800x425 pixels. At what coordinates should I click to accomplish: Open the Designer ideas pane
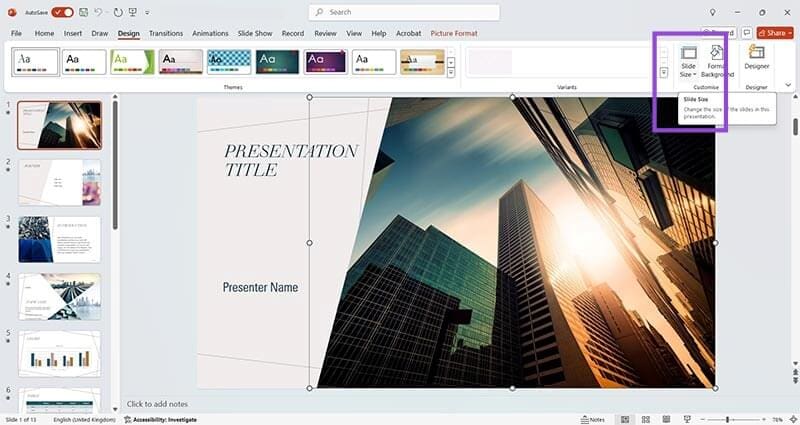(757, 57)
